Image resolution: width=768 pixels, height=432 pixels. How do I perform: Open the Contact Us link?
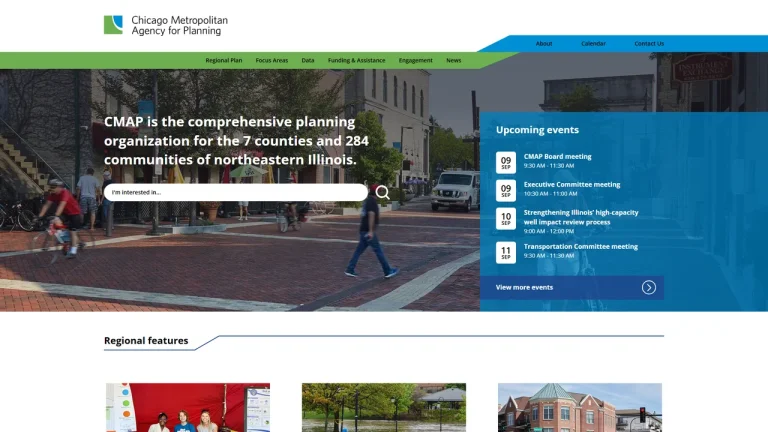point(649,44)
